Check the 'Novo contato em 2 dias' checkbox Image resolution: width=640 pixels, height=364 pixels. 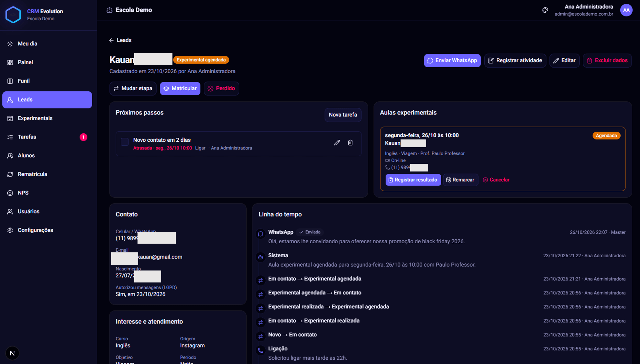coord(125,142)
